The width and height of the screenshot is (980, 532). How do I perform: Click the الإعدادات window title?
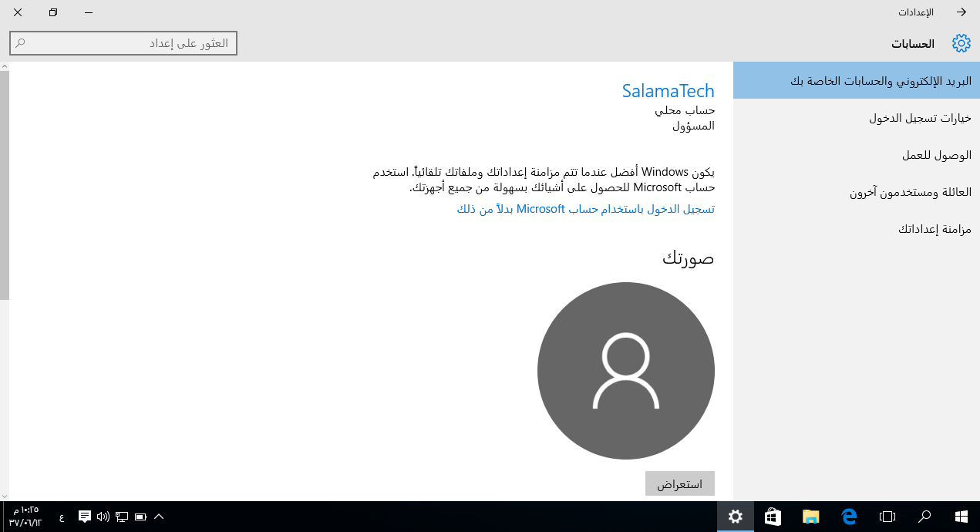(x=915, y=12)
